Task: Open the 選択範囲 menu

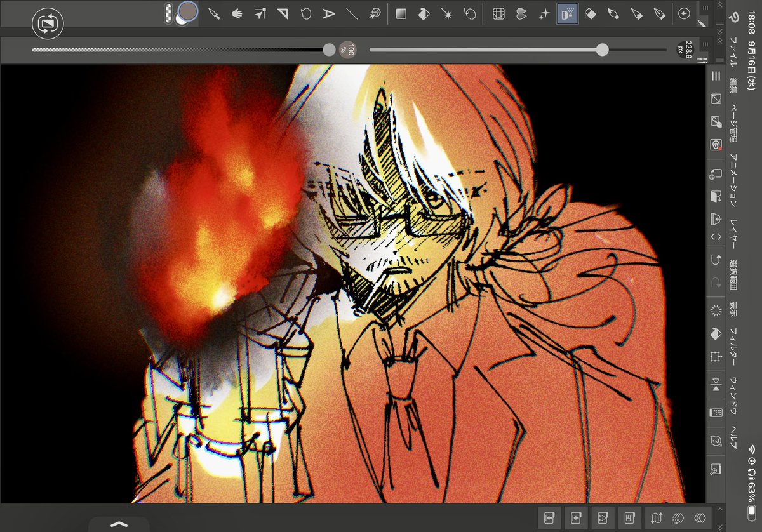Action: [733, 276]
